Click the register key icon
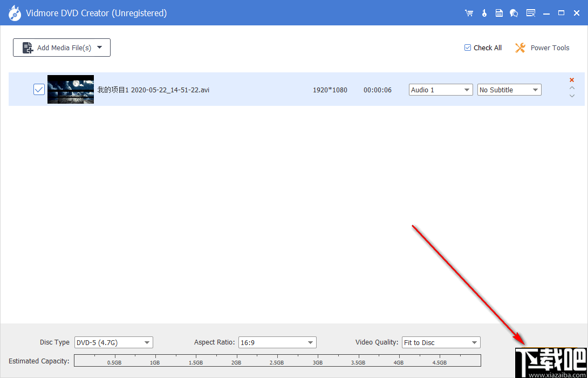This screenshot has width=588, height=378. (x=484, y=12)
